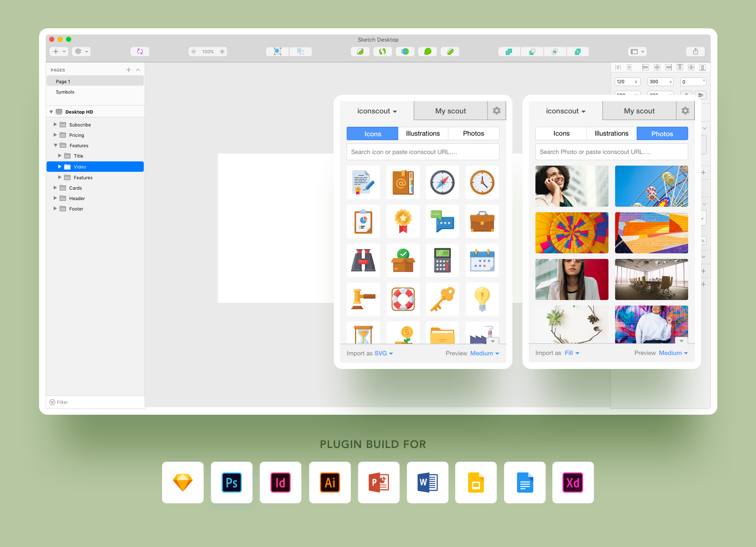The image size is (756, 547).
Task: Click the My scout button
Action: tap(451, 111)
